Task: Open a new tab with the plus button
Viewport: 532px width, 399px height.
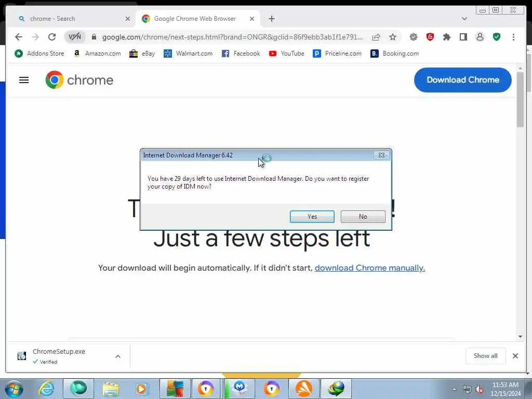Action: pyautogui.click(x=271, y=19)
